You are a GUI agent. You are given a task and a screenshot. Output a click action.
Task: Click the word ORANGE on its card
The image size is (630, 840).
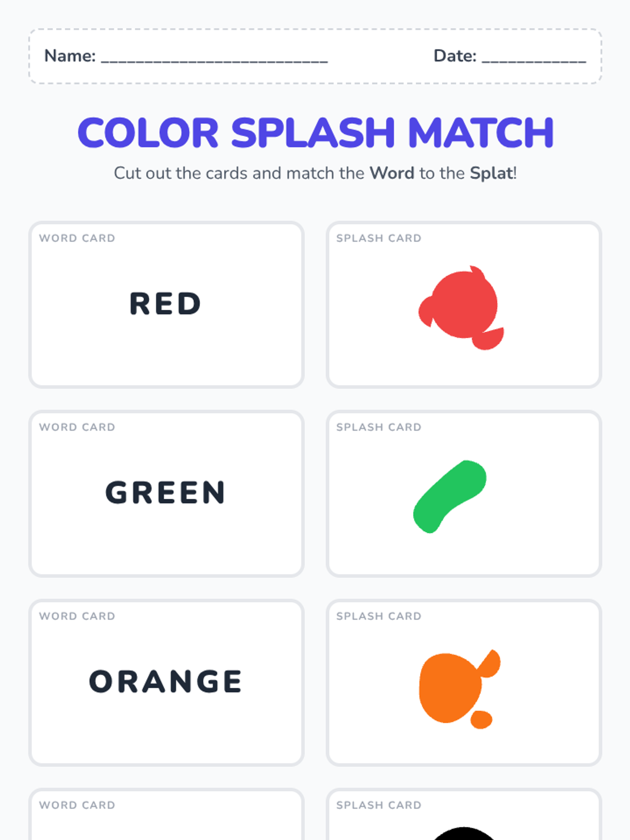166,682
